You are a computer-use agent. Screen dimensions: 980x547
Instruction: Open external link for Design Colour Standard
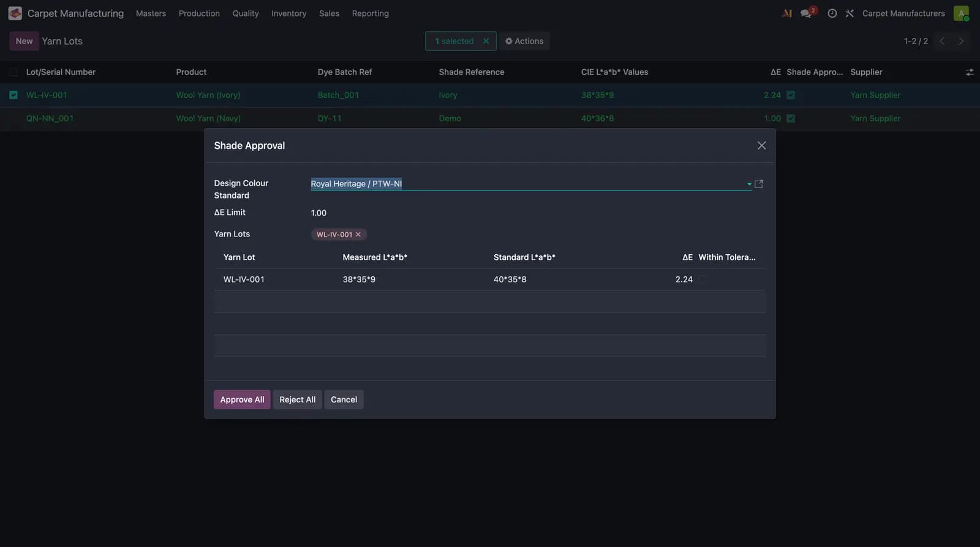click(759, 184)
